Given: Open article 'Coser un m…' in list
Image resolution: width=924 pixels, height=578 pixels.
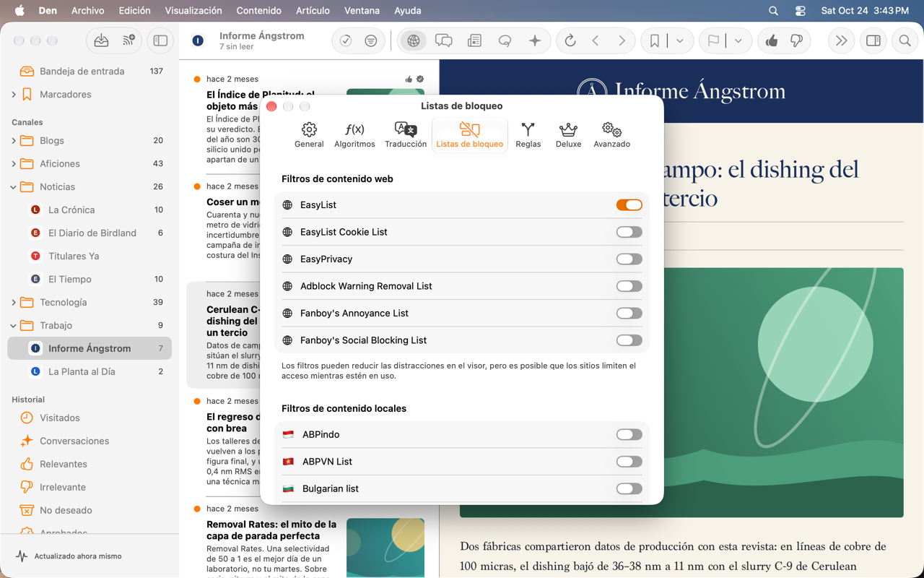Looking at the screenshot, I should 233,202.
